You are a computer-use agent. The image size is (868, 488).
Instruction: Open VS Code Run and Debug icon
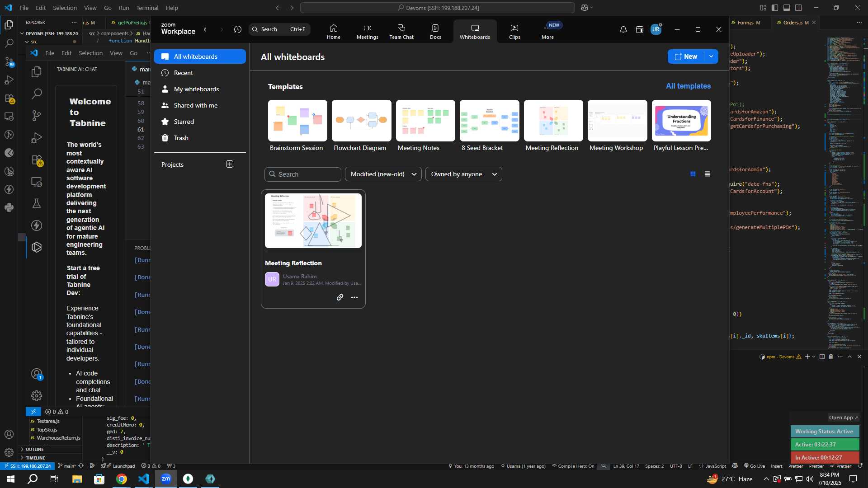pyautogui.click(x=9, y=80)
